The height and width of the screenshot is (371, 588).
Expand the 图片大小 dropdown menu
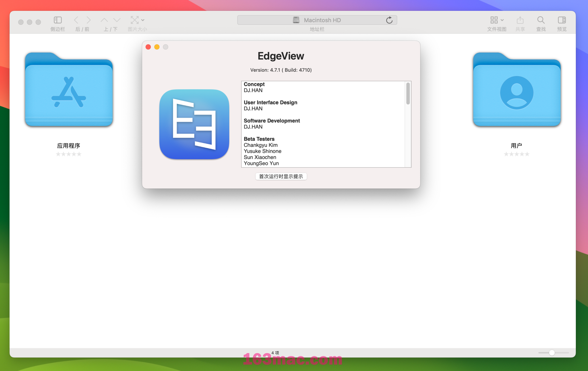coord(143,20)
